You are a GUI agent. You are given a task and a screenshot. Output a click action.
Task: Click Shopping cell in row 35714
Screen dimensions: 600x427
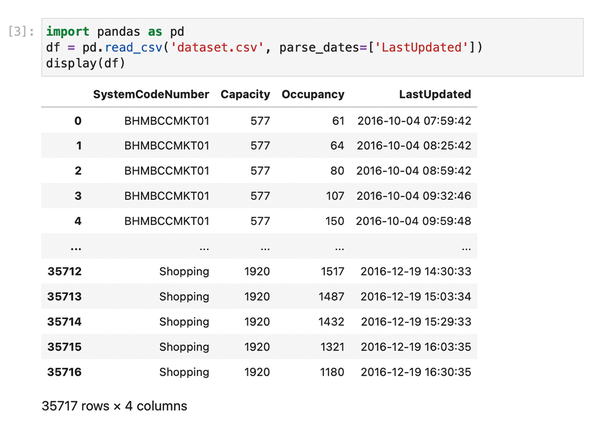click(x=183, y=322)
